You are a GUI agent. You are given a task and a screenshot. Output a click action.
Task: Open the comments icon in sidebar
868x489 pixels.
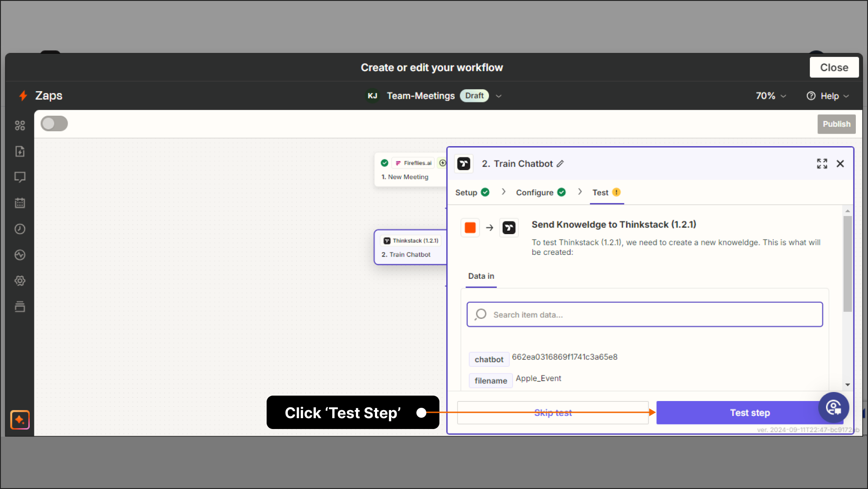click(x=20, y=177)
